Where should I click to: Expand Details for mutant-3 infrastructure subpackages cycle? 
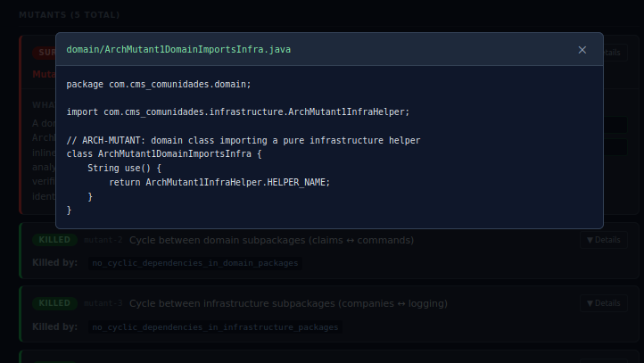[603, 303]
